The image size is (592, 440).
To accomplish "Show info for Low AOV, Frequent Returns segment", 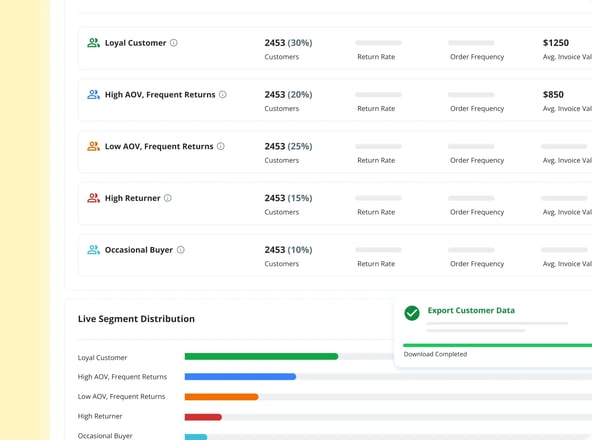I will pyautogui.click(x=221, y=146).
